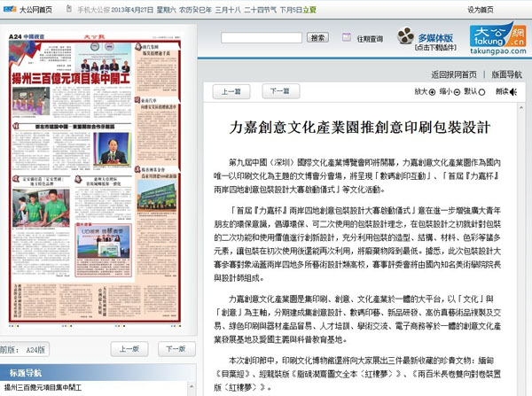532x396 pixels.
Task: Open 版面导航 page navigation
Action: pos(506,74)
